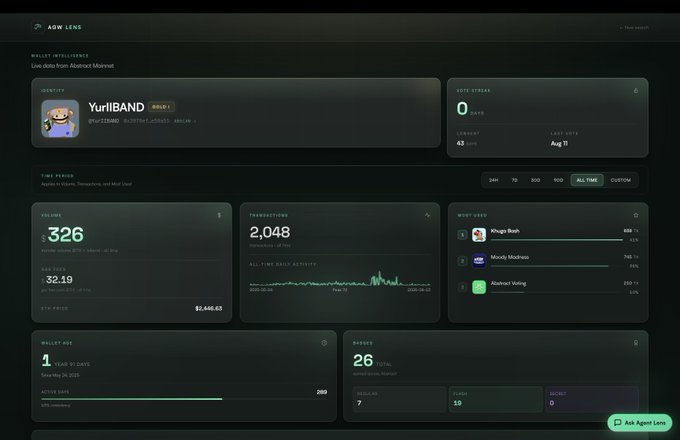Select the 7D time period
The image size is (680, 440).
pos(514,180)
